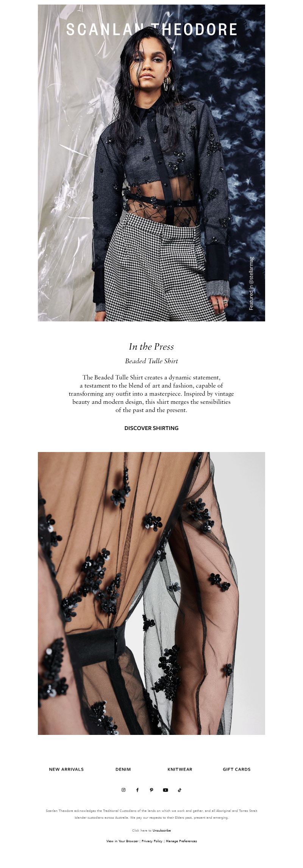Click the beaded tulle close-up image
Screen dimensions: 303x868
[x=151, y=593]
